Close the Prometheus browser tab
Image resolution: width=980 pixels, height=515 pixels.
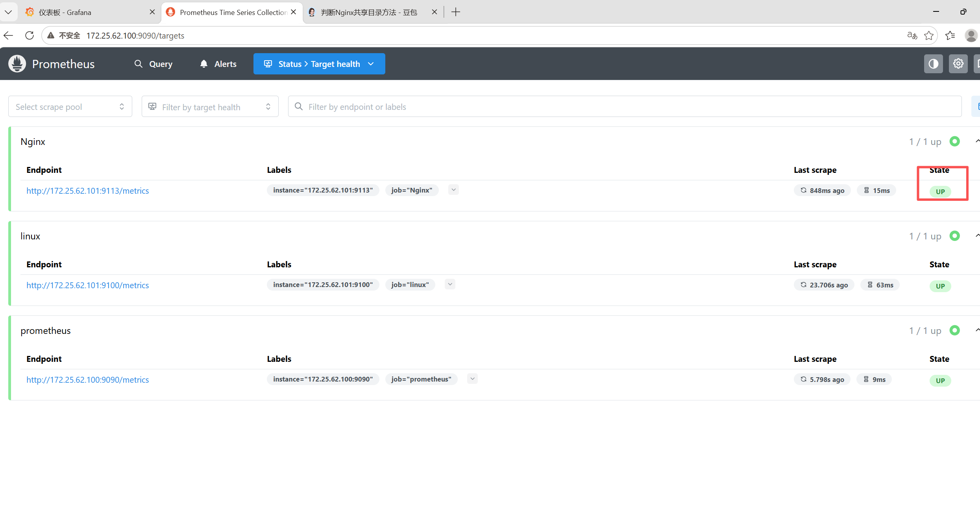pos(294,12)
